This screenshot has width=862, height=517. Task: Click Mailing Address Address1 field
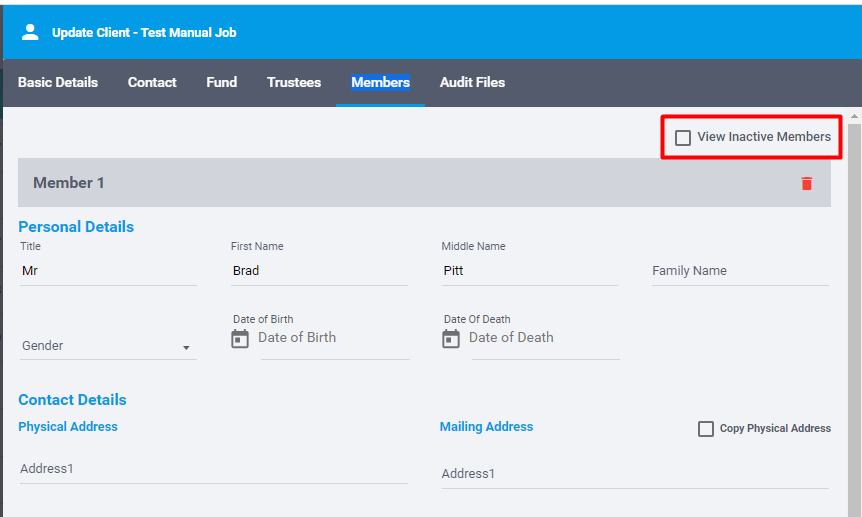pos(635,474)
